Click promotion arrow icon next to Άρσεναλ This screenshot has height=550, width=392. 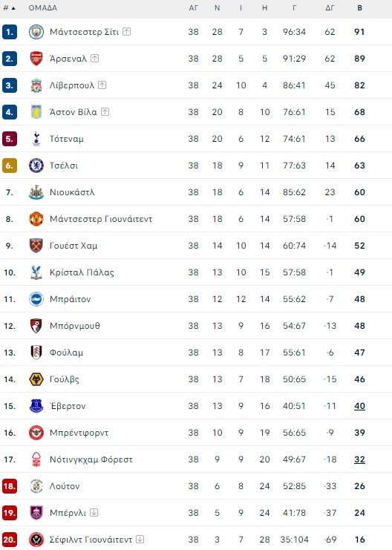tap(95, 58)
